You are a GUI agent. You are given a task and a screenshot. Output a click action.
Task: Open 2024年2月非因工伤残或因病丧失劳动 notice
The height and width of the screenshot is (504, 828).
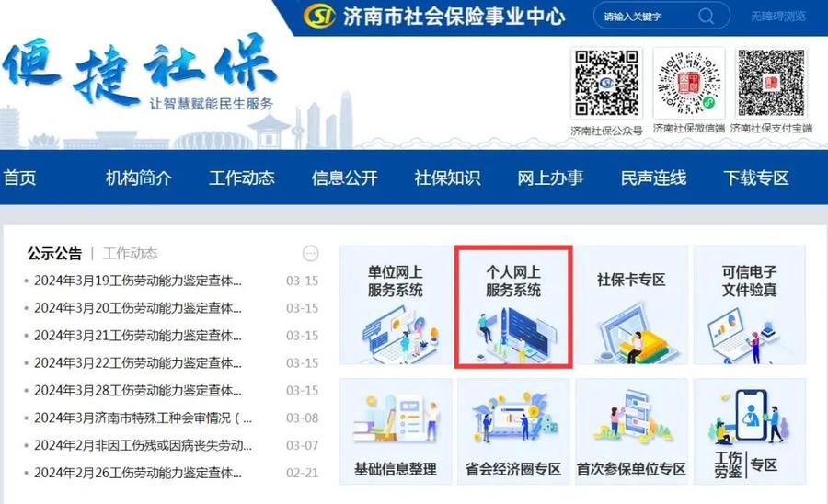pos(143,445)
